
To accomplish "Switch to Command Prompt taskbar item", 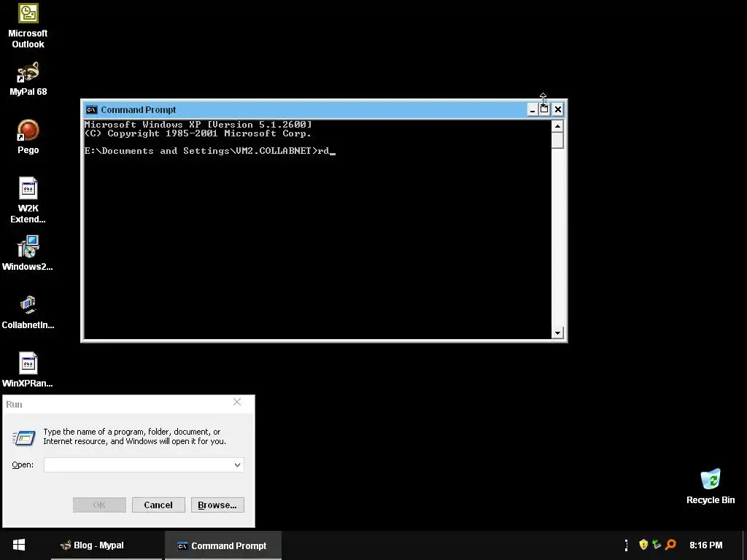I will click(x=223, y=545).
